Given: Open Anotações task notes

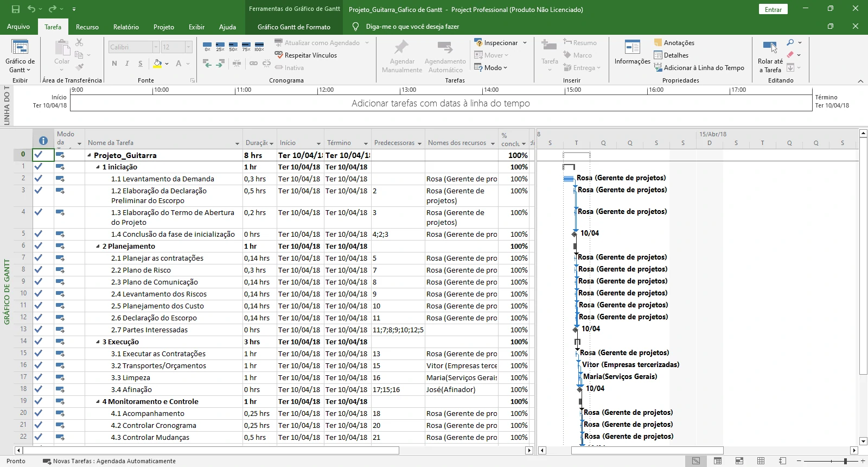Looking at the screenshot, I should pyautogui.click(x=674, y=43).
